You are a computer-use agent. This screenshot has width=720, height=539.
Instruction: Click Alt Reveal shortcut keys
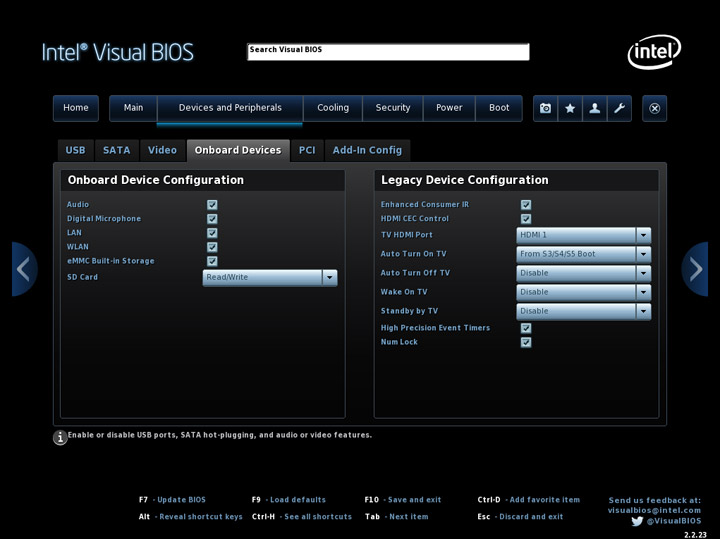pyautogui.click(x=191, y=517)
